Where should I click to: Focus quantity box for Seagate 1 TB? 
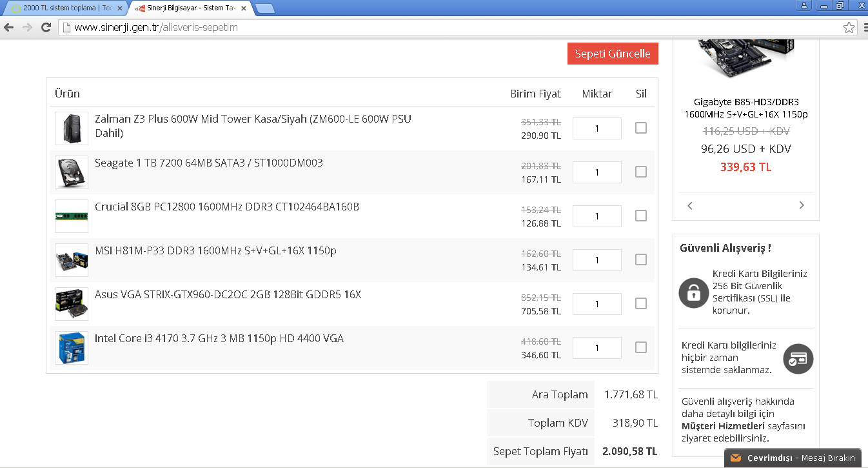click(x=597, y=172)
